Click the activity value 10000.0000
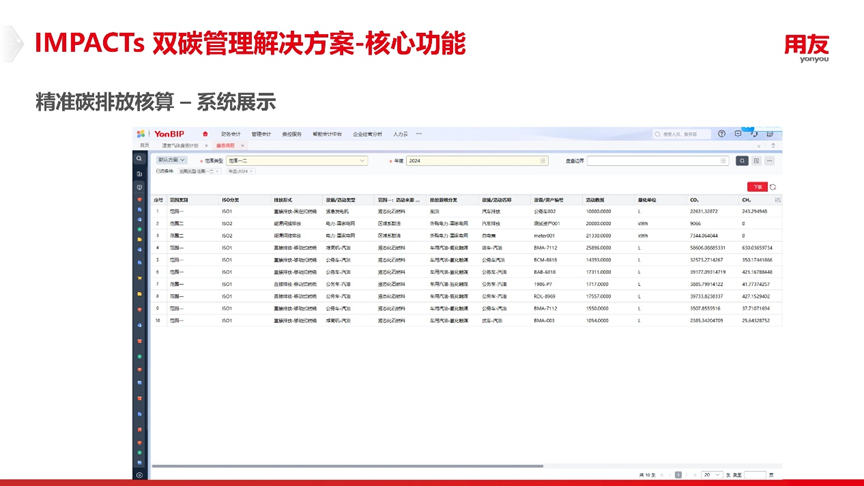 598,212
